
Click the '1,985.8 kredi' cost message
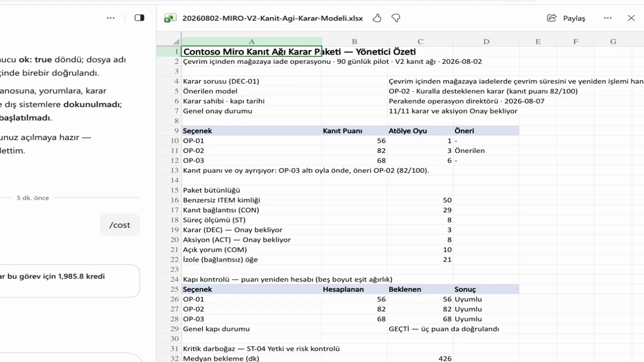[70, 281]
